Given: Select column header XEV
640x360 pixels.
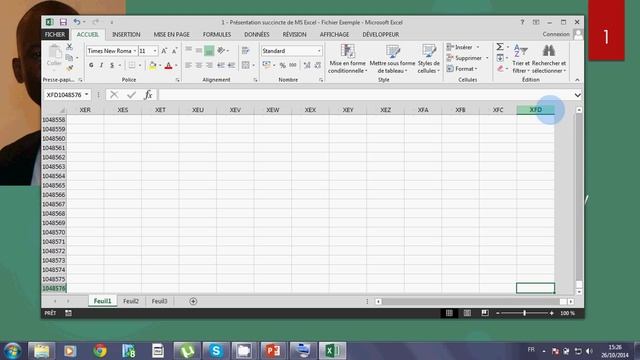Looking at the screenshot, I should (x=235, y=110).
